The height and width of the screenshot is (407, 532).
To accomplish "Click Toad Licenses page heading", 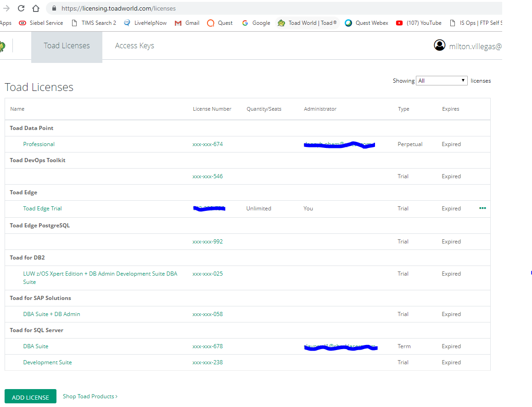I will [x=39, y=87].
